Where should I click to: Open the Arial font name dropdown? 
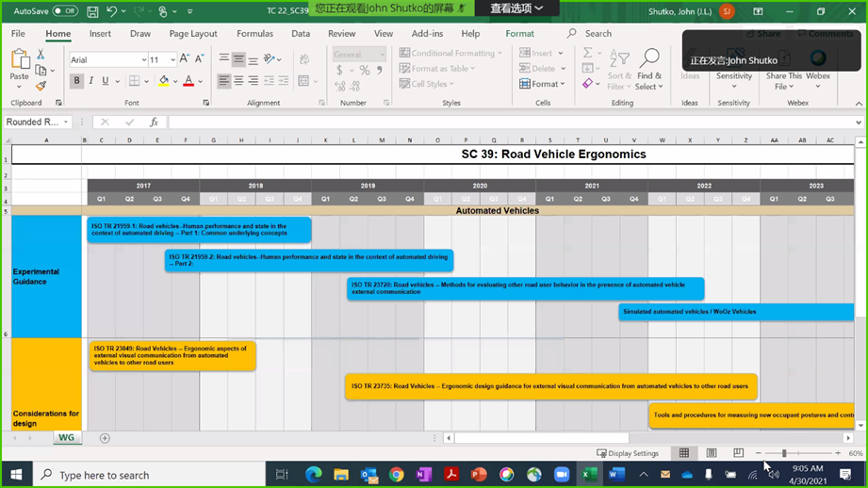tap(142, 59)
